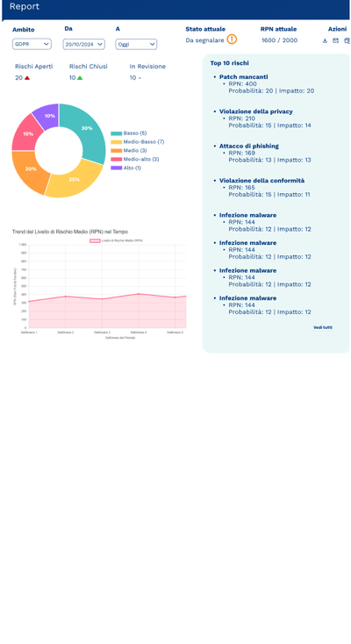
Task: Click the Probabilità: 15 | Impatto: 11 line
Action: click(269, 194)
